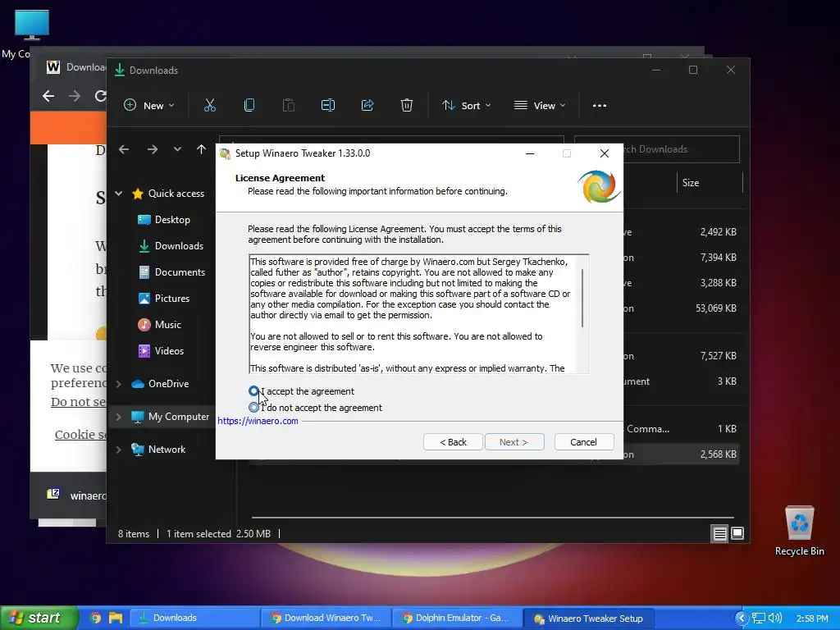Switch to Download Winaero Tw... taskbar button
840x630 pixels.
click(326, 618)
